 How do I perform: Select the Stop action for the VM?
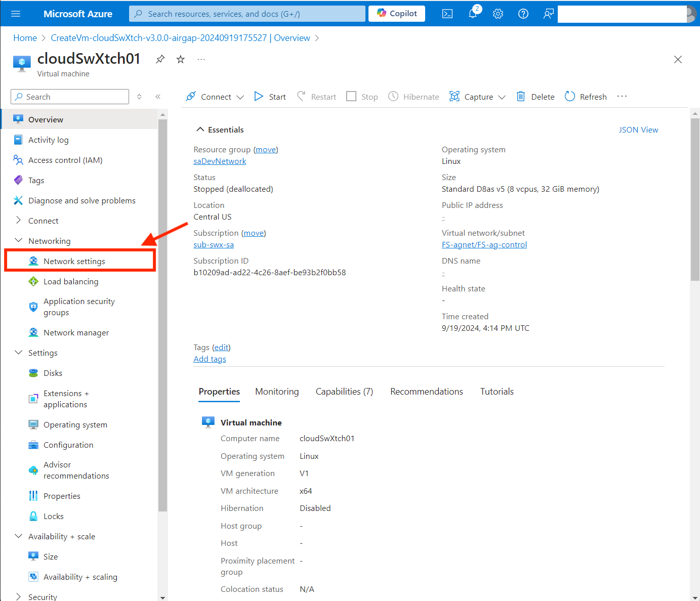pos(362,96)
